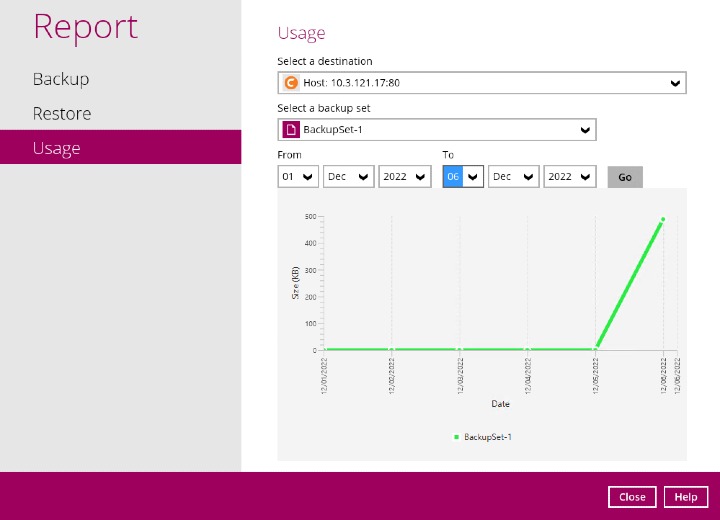
Task: Switch to the Restore report section
Action: point(62,114)
